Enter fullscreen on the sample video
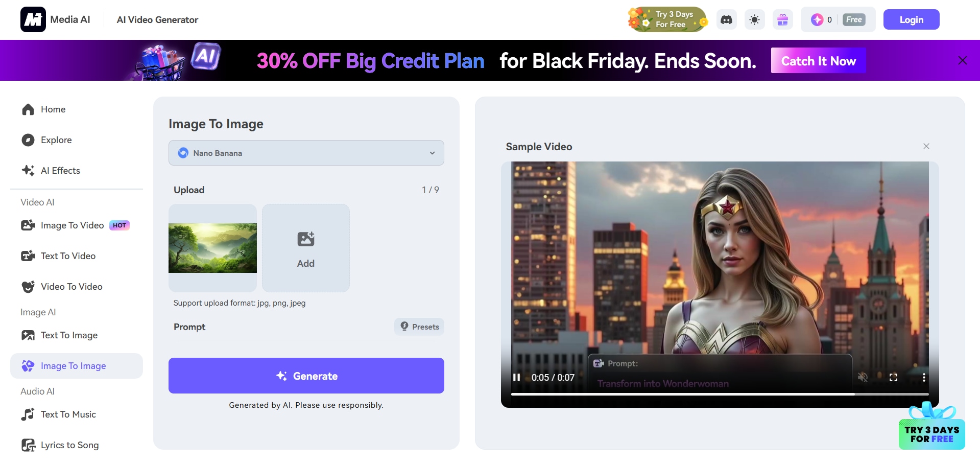 [893, 377]
